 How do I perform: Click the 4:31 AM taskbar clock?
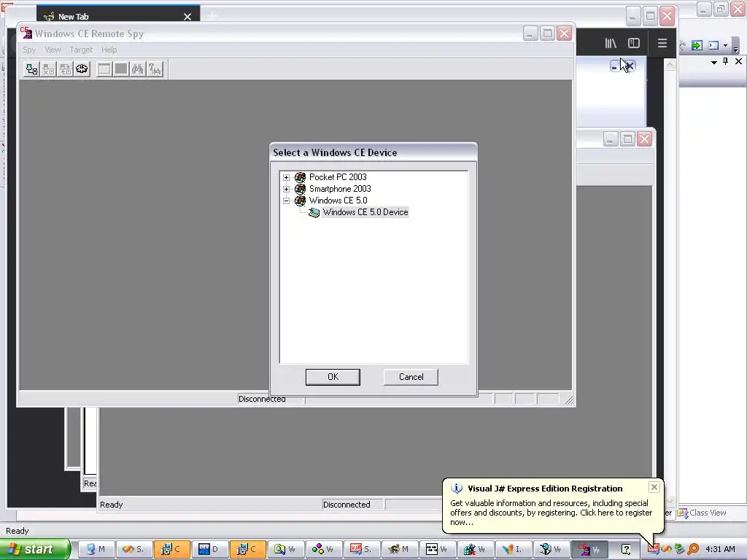tap(720, 549)
